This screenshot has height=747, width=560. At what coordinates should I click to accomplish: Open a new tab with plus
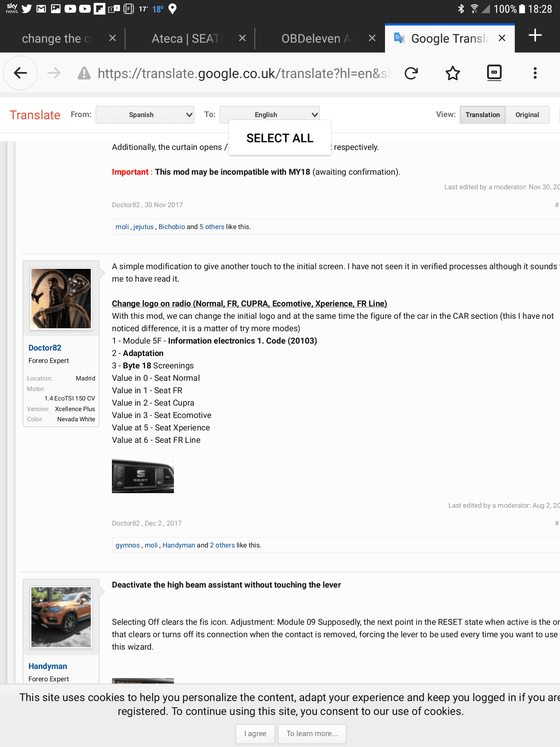(535, 36)
